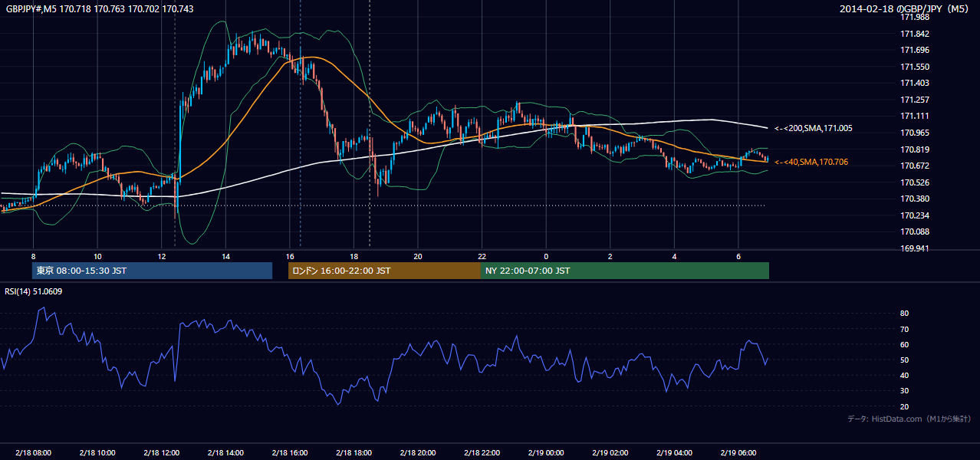Click RSI axis level 80
The height and width of the screenshot is (460, 980).
tap(905, 314)
